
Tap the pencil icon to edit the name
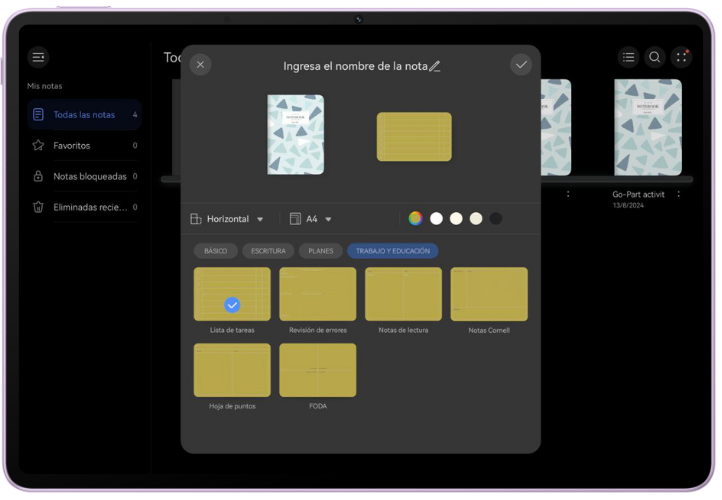click(435, 66)
